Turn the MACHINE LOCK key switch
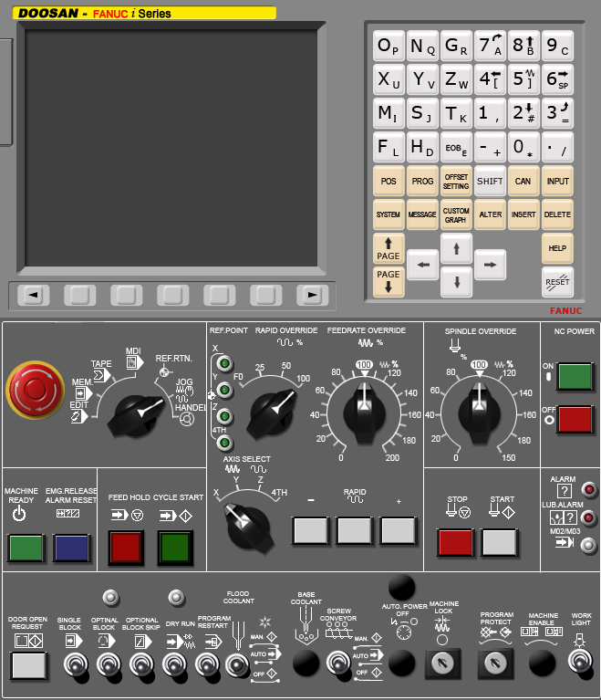The width and height of the screenshot is (601, 700). tap(442, 663)
